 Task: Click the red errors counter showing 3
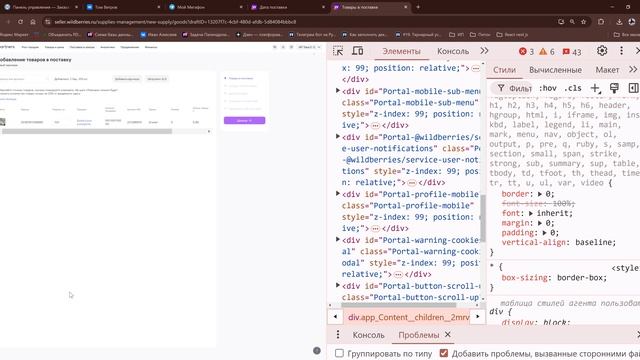point(526,51)
